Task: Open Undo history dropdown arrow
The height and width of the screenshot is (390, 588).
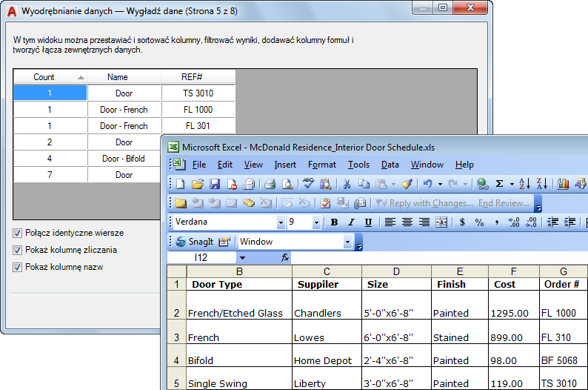Action: (440, 184)
